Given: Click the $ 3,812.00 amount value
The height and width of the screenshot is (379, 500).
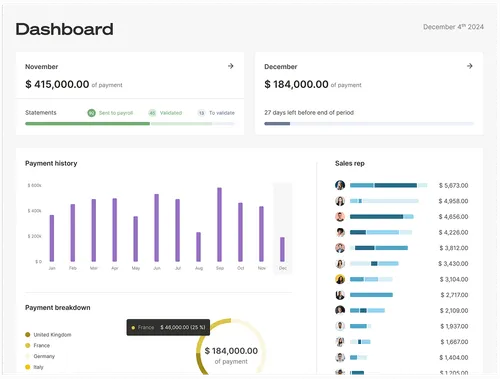Looking at the screenshot, I should (454, 248).
